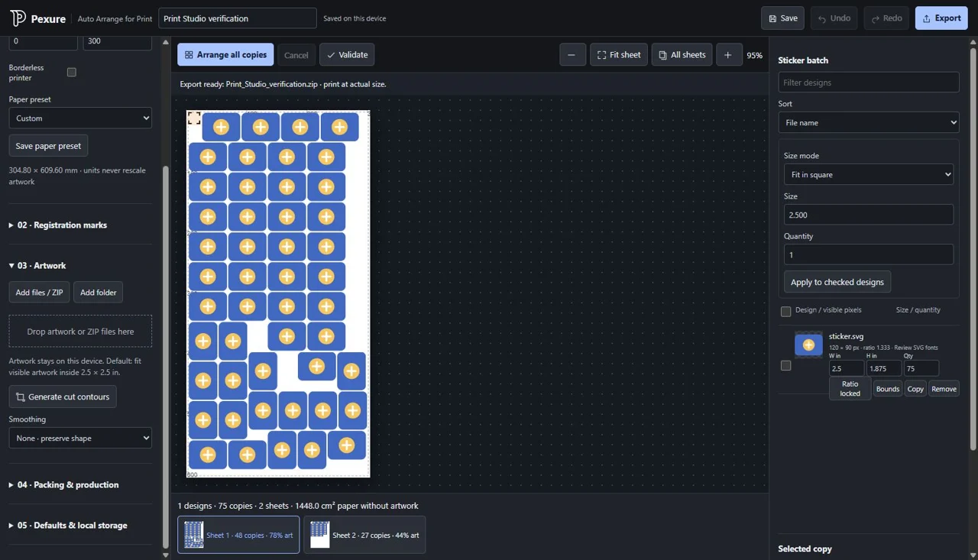978x560 pixels.
Task: Copy the sticker.svg design
Action: click(x=915, y=389)
